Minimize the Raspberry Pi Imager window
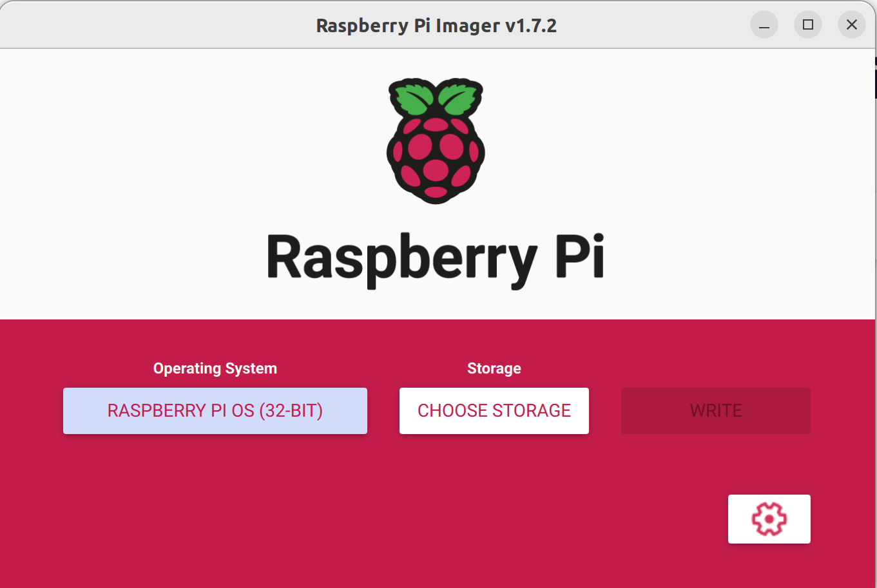The image size is (877, 588). click(x=764, y=25)
